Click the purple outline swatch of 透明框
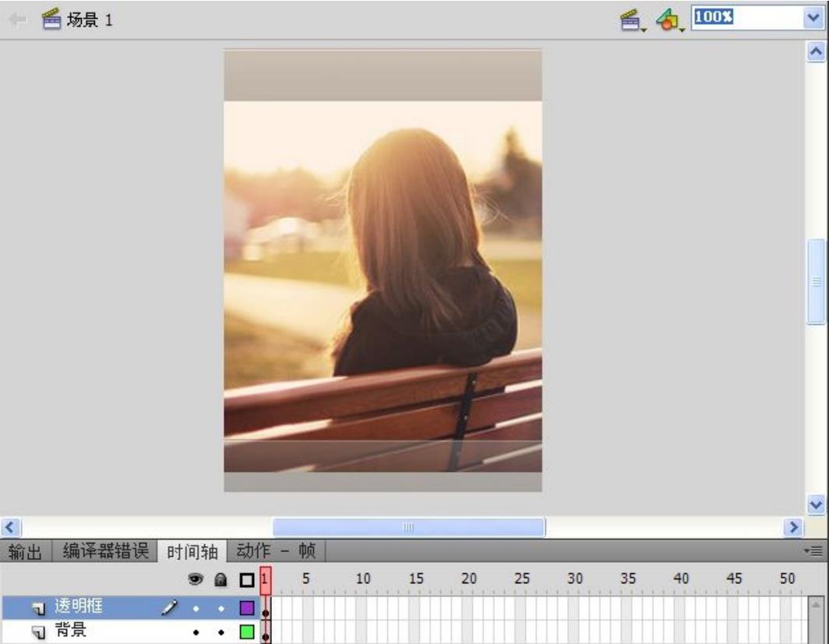This screenshot has height=644, width=829. pyautogui.click(x=247, y=608)
